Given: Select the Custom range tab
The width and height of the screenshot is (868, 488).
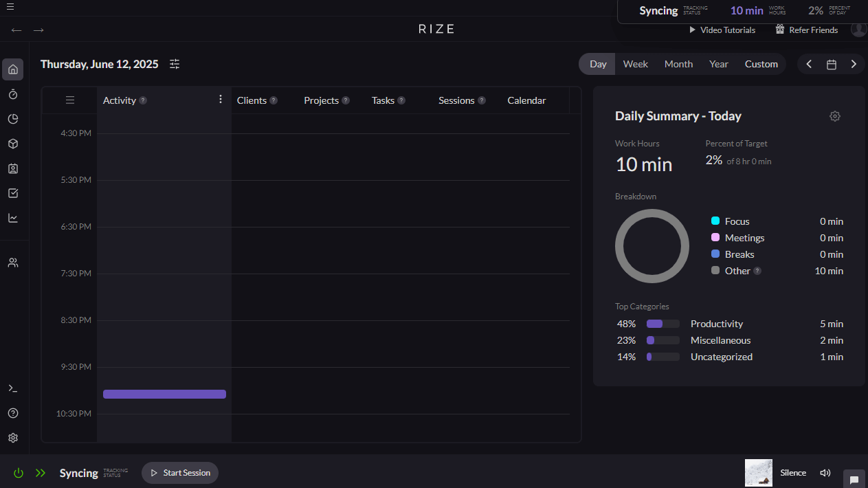Looking at the screenshot, I should (761, 64).
